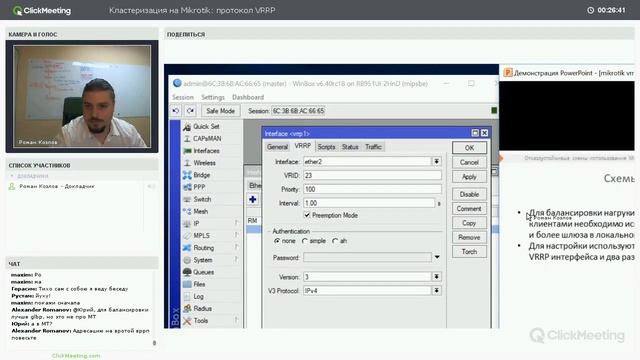Toggle the Safe Mode button
This screenshot has width=640, height=360.
click(x=220, y=111)
